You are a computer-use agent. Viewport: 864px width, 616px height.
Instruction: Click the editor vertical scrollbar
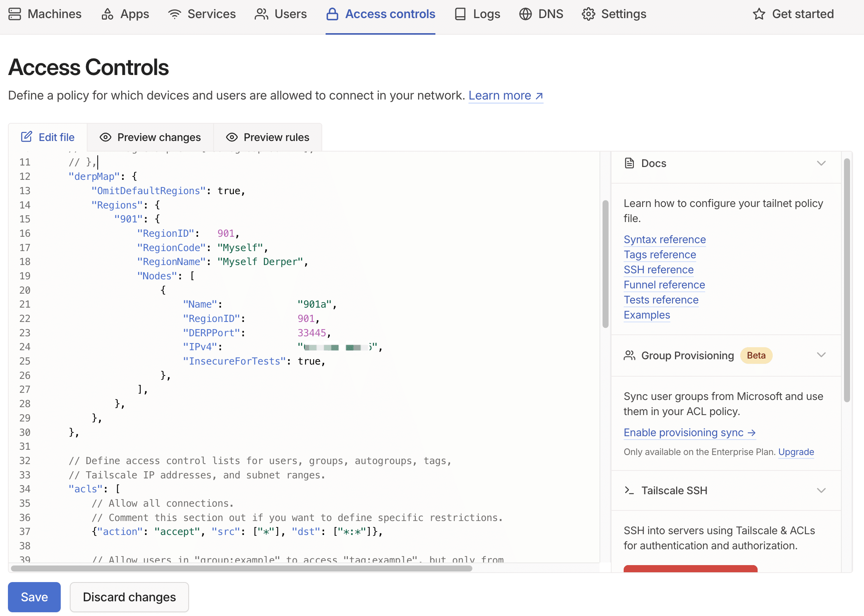point(606,264)
